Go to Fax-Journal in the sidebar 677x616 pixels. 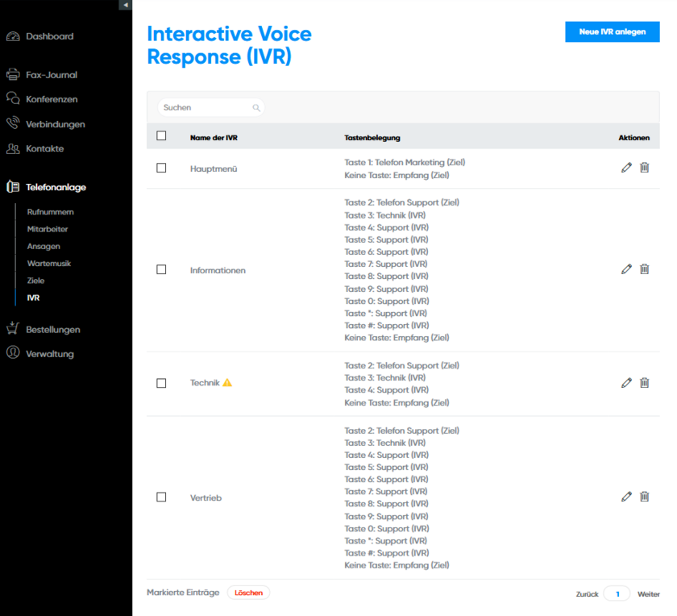click(52, 75)
